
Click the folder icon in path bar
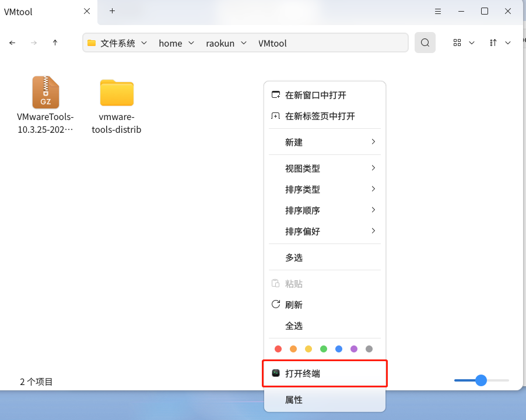[x=92, y=43]
